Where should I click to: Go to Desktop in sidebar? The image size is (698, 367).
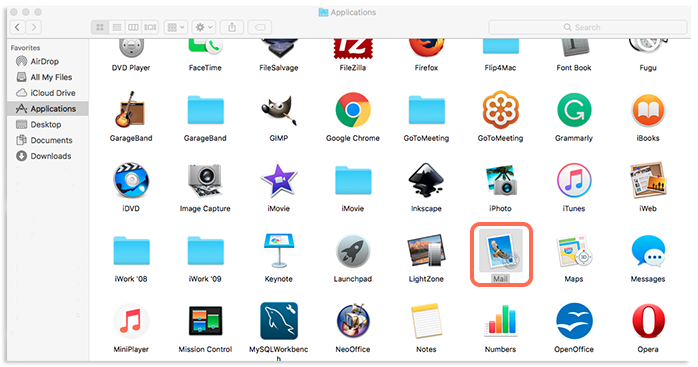48,124
